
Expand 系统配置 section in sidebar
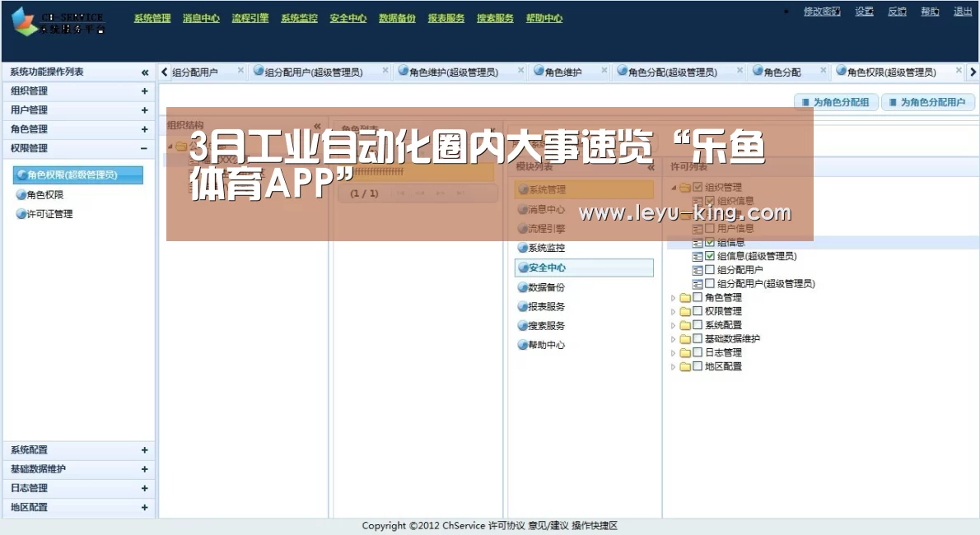pos(144,450)
